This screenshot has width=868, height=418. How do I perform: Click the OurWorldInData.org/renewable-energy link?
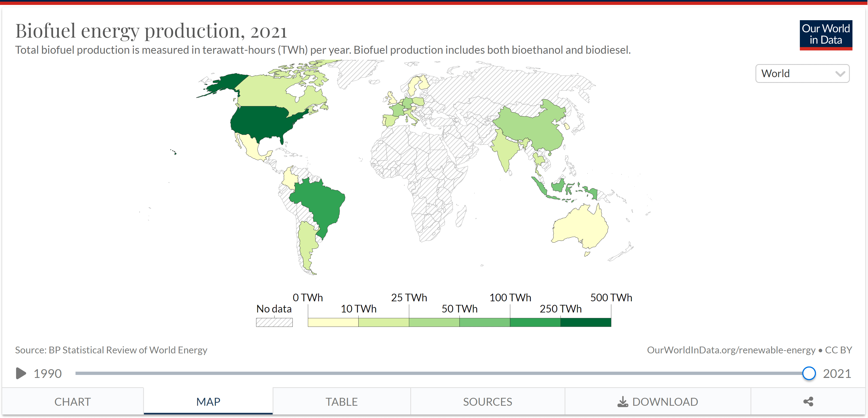(731, 350)
